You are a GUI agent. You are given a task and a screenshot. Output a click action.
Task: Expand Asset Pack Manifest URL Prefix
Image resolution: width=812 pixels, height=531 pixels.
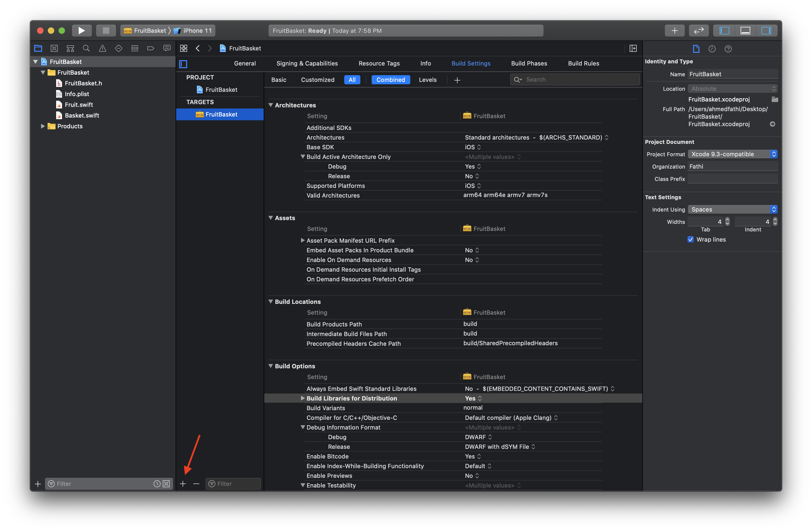pos(302,241)
